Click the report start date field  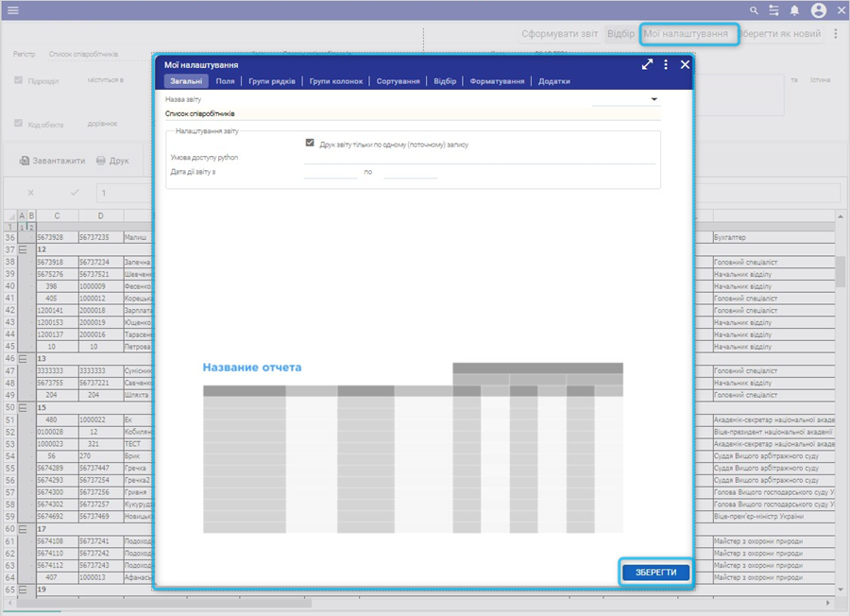[x=330, y=172]
